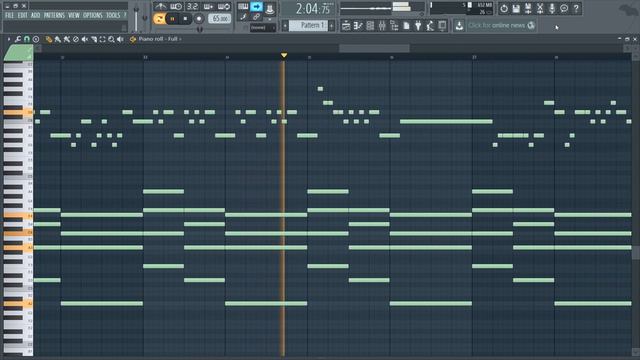Open the TOOLS menu
The height and width of the screenshot is (360, 640).
[x=113, y=16]
